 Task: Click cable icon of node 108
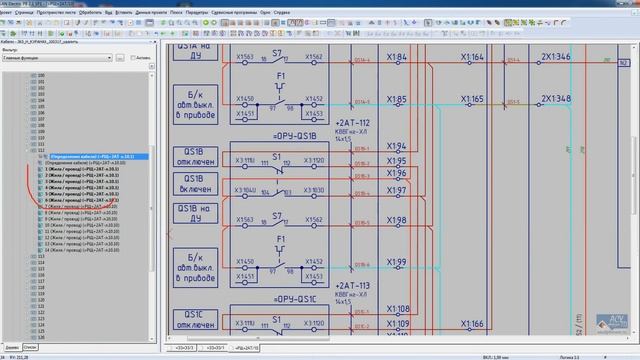pyautogui.click(x=33, y=125)
